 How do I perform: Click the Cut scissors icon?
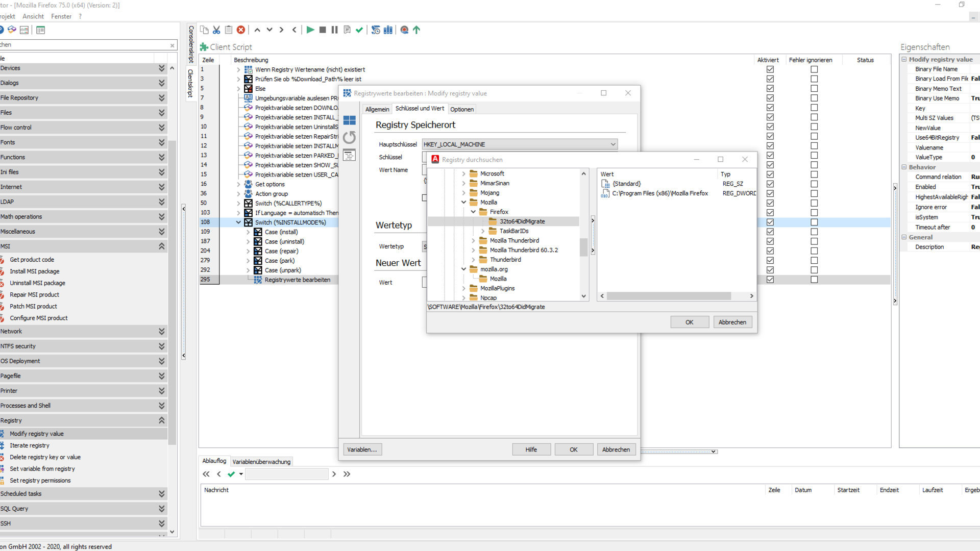216,30
